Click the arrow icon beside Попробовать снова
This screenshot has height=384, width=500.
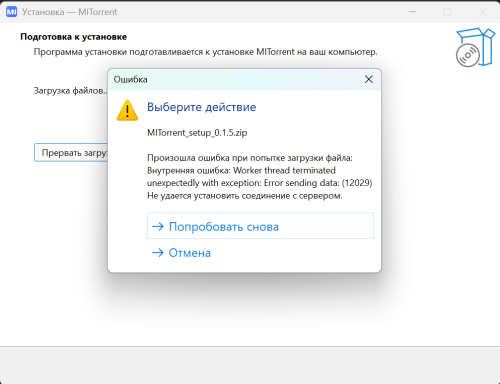point(158,227)
